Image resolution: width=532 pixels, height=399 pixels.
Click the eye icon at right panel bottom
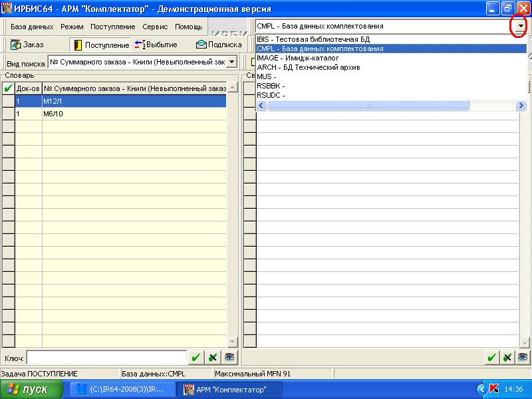523,357
